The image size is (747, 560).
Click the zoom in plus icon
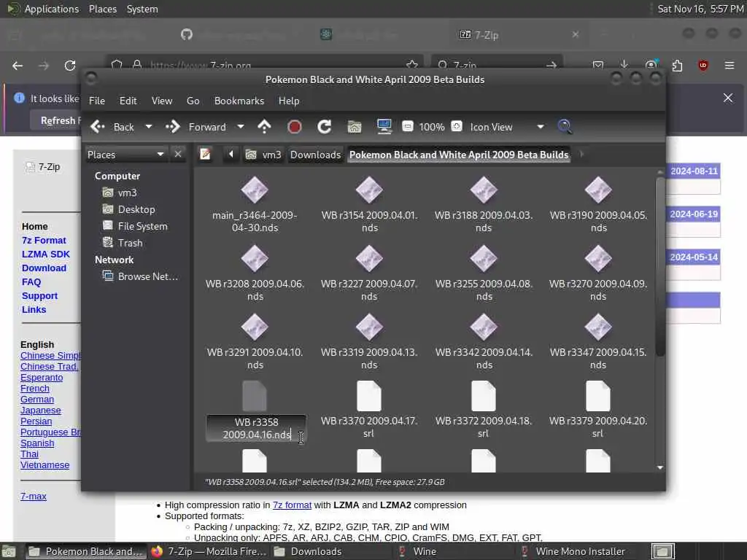point(457,126)
